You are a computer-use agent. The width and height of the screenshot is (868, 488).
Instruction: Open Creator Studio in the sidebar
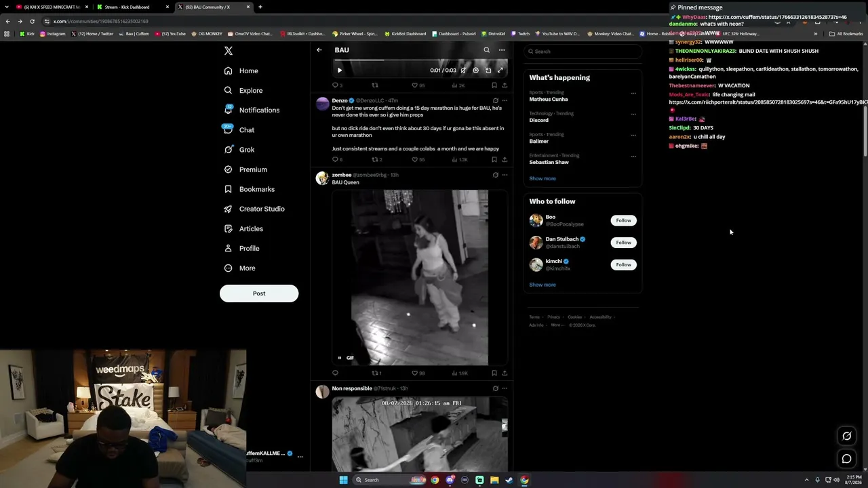(x=254, y=209)
